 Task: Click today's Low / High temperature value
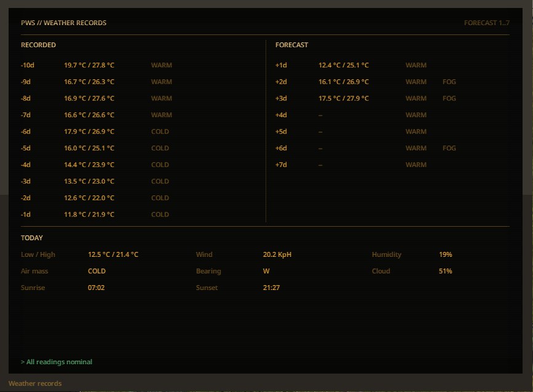coord(113,254)
